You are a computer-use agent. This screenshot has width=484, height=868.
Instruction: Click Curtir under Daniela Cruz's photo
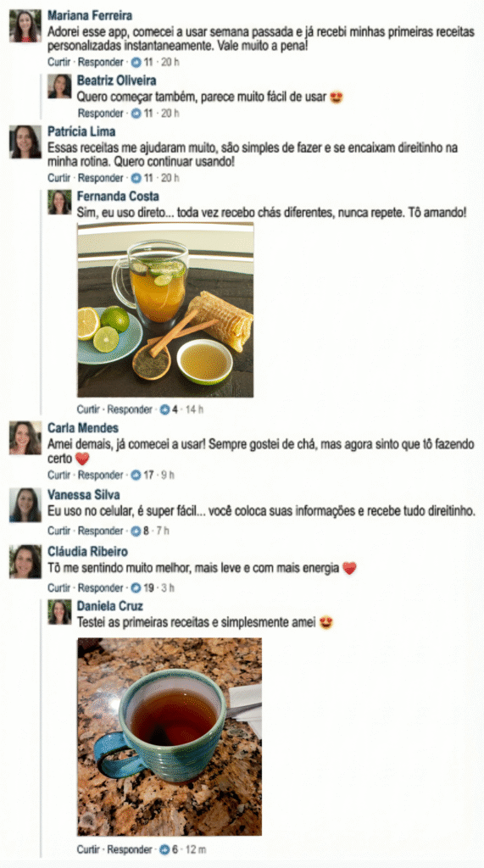coord(88,849)
